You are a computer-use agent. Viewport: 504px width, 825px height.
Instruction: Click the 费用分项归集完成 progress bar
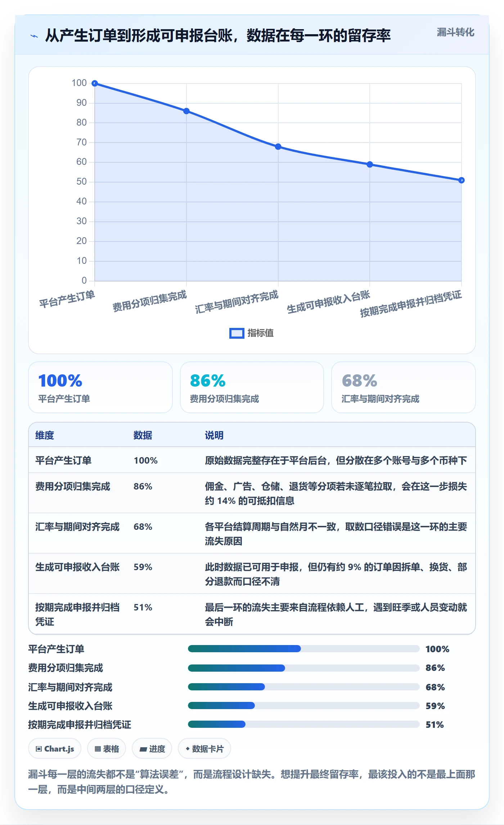[304, 668]
